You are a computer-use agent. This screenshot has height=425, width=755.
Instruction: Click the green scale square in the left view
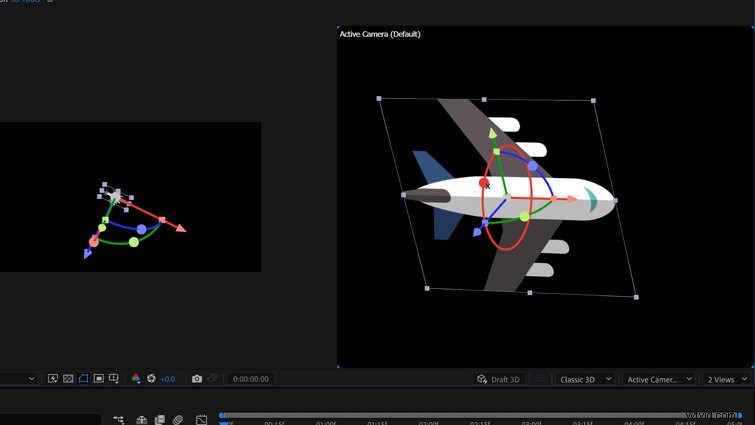coord(105,220)
